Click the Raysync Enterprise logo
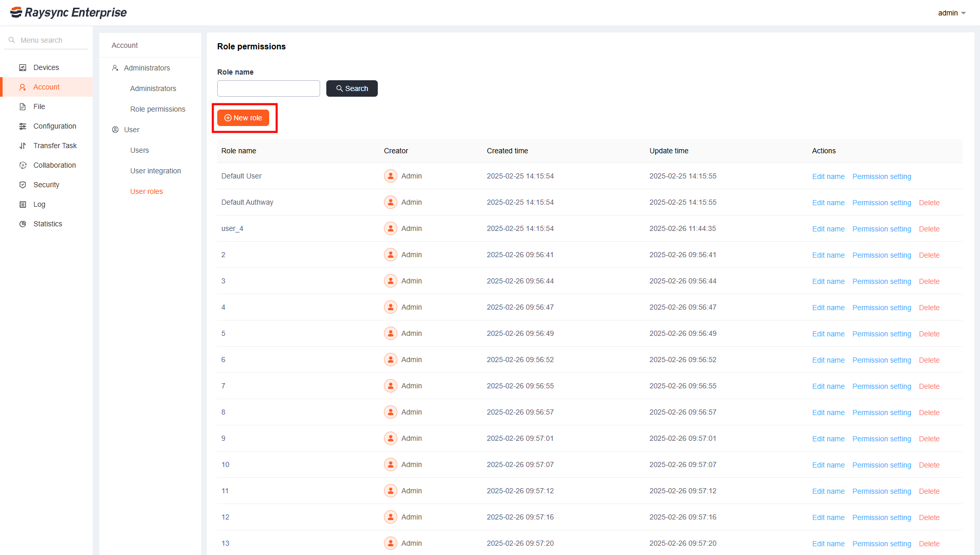Viewport: 980px width, 555px height. (68, 12)
